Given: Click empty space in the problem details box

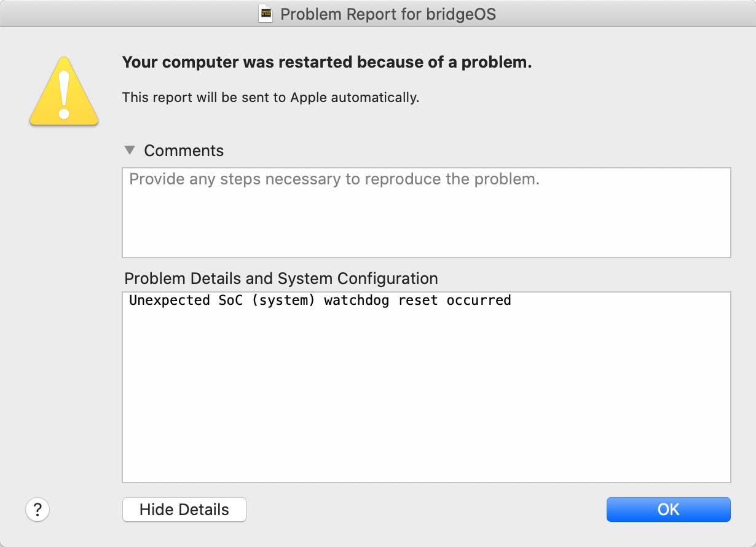Looking at the screenshot, I should [x=427, y=399].
